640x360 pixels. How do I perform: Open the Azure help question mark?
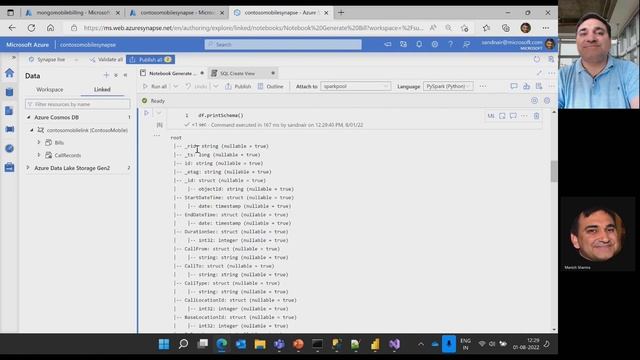click(x=450, y=44)
